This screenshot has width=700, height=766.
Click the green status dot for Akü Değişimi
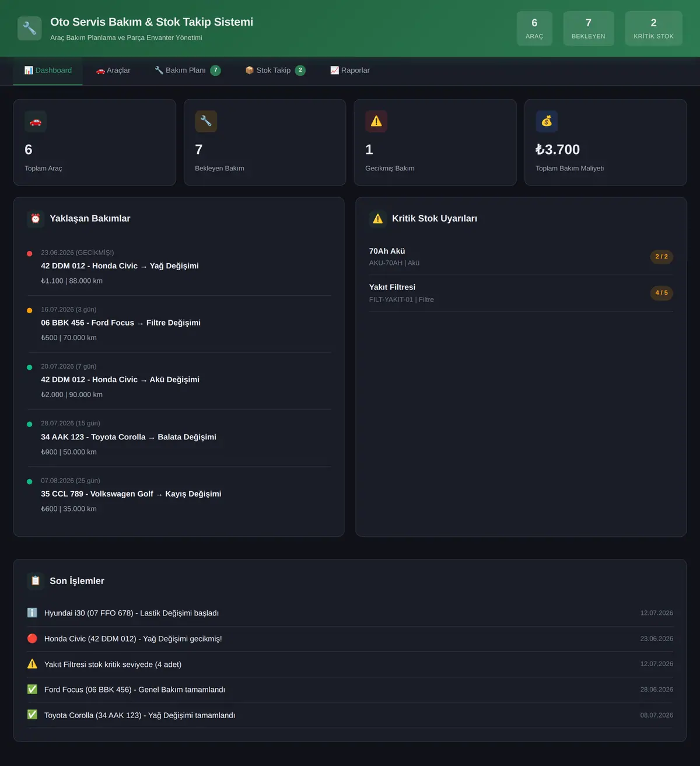pos(30,368)
